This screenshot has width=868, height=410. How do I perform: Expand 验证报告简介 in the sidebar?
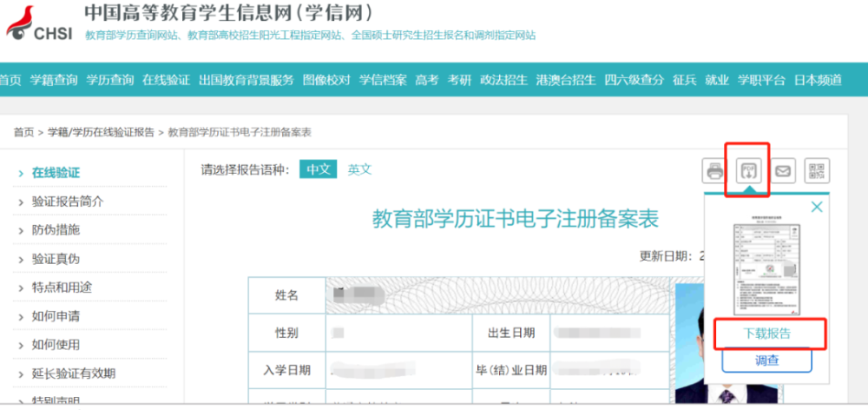click(68, 202)
